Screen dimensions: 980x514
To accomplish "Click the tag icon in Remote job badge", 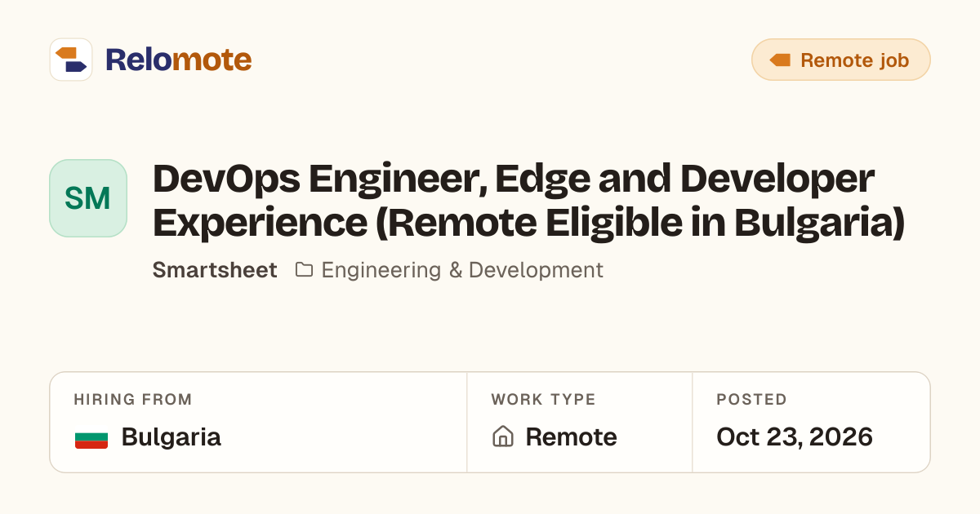I will click(x=780, y=60).
